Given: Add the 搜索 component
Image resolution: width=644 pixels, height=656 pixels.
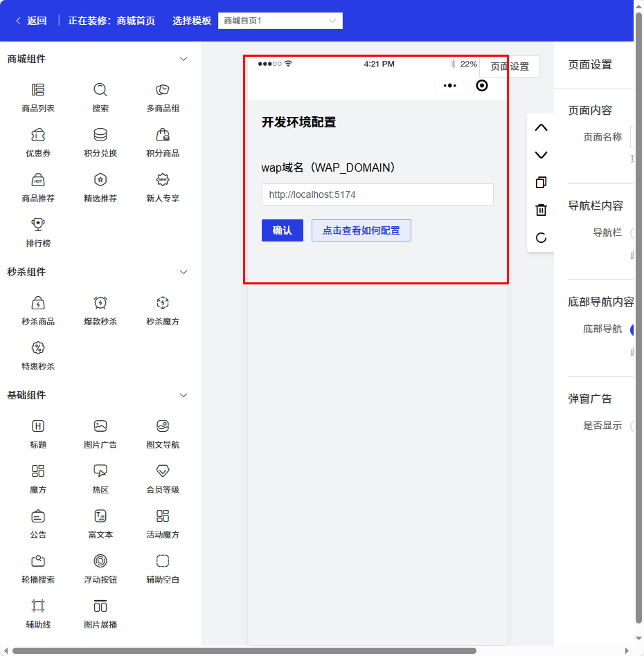Looking at the screenshot, I should point(100,98).
